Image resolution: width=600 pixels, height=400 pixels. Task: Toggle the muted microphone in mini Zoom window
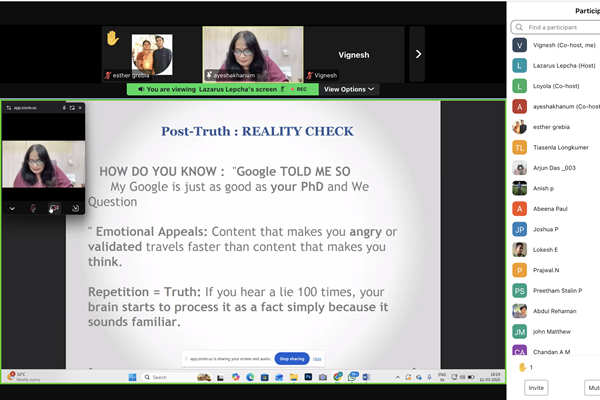point(33,208)
